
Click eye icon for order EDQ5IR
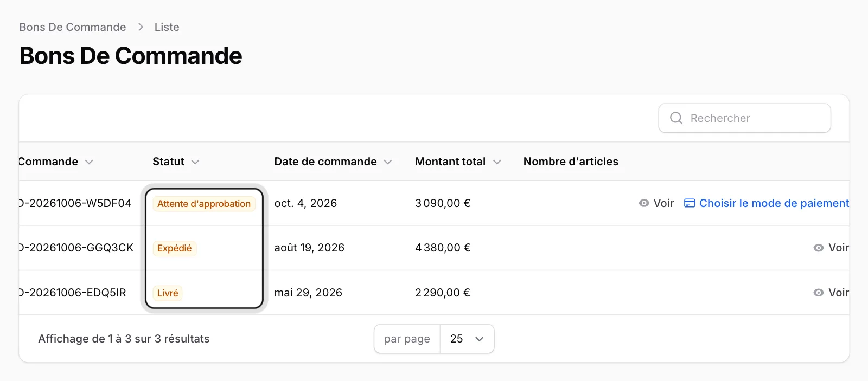(x=819, y=293)
